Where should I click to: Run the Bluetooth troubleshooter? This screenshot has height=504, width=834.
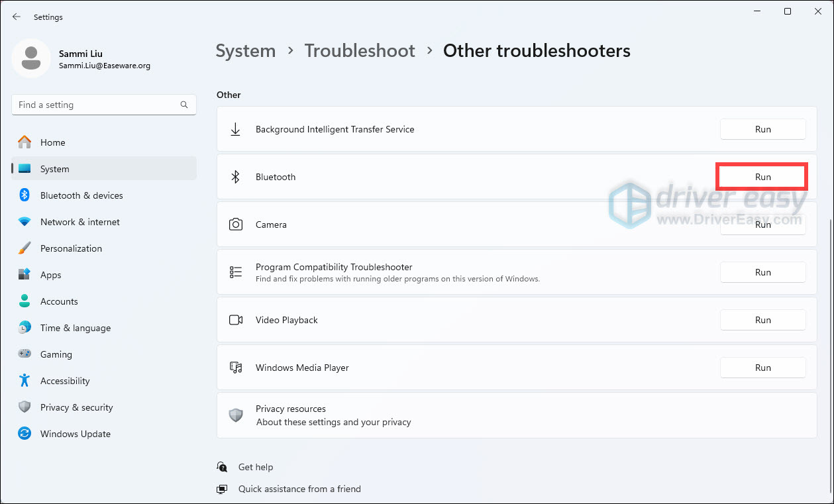pos(762,177)
